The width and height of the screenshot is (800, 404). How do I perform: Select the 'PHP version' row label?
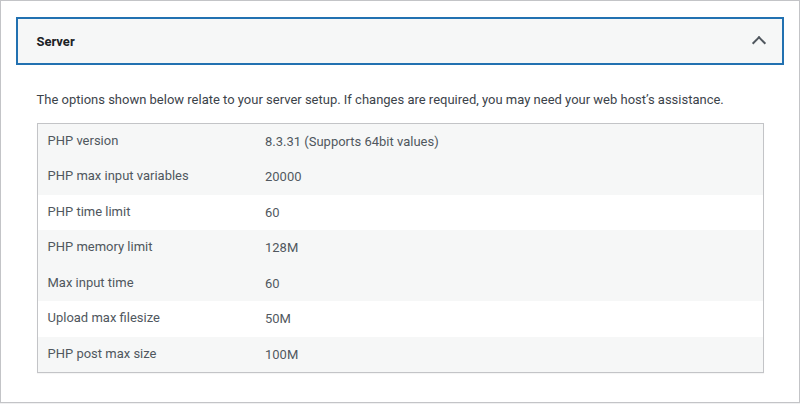click(83, 141)
